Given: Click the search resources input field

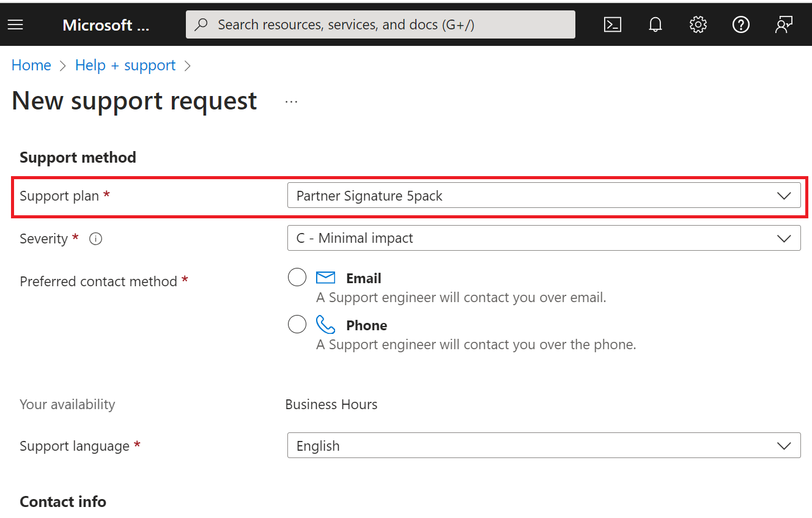Looking at the screenshot, I should (380, 24).
